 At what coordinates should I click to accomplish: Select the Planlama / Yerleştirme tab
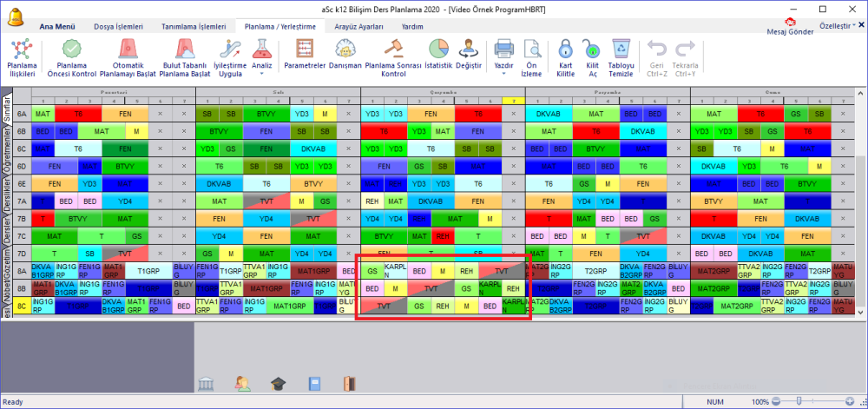[280, 27]
